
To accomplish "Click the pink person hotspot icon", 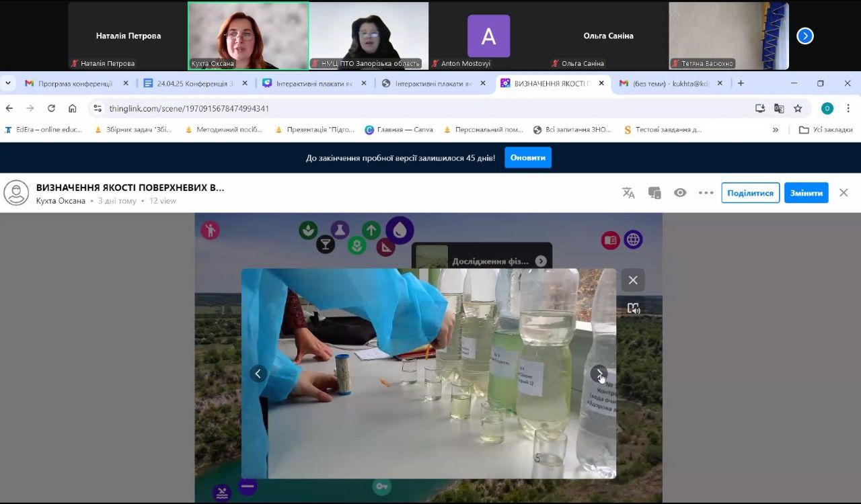I will [210, 230].
